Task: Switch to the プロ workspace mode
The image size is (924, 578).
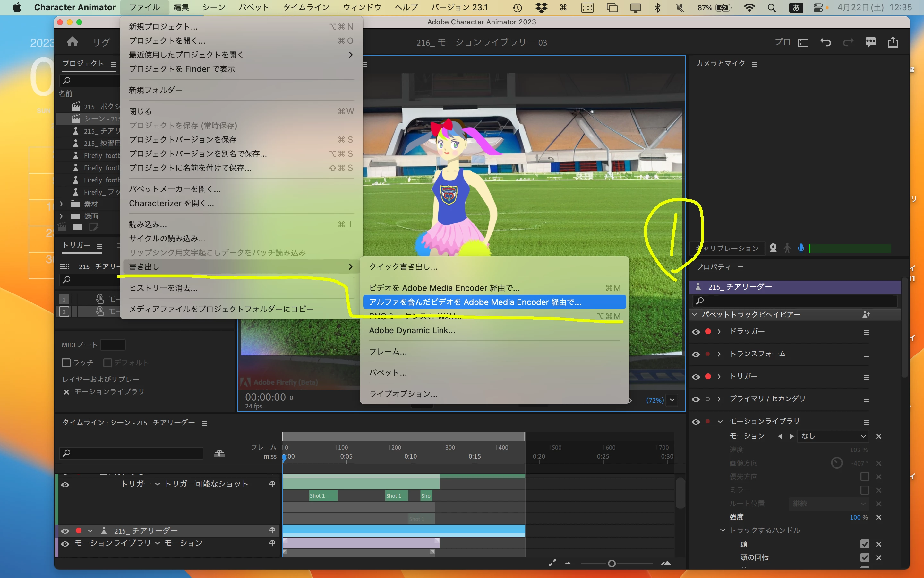Action: point(782,42)
